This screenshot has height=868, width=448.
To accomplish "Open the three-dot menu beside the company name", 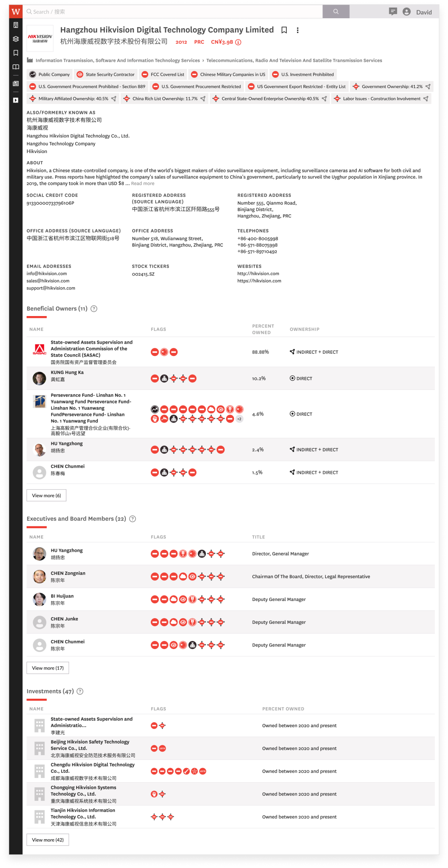I will click(x=297, y=30).
